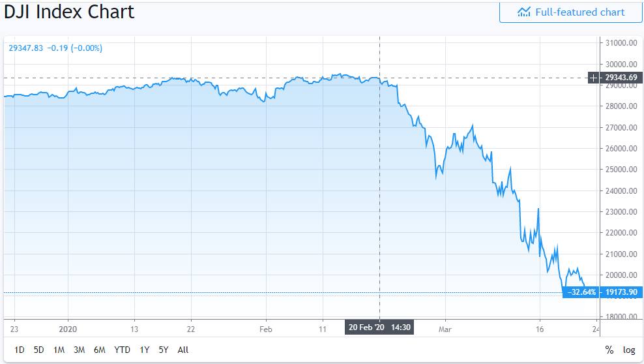Click the DJI Index Chart title
644x364 pixels.
69,12
